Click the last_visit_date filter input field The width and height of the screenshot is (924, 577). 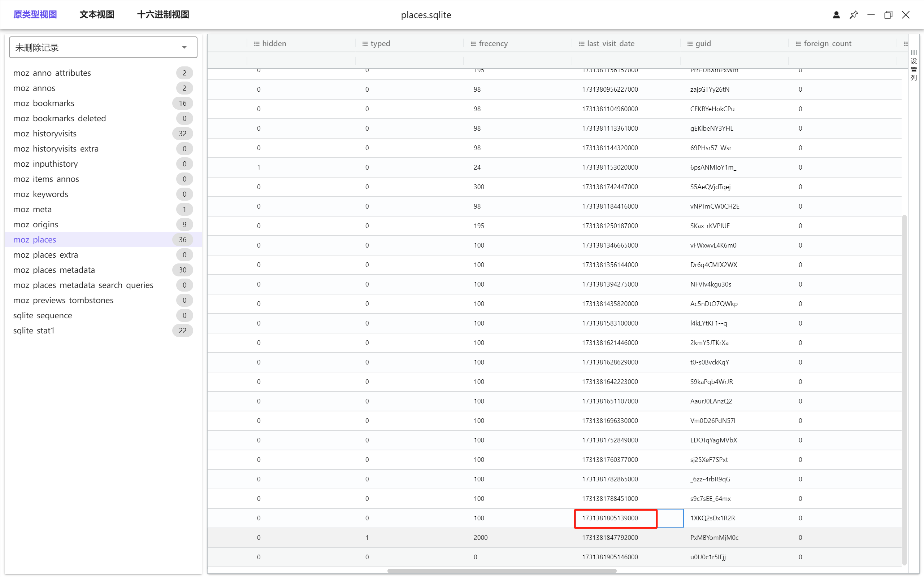coord(625,61)
